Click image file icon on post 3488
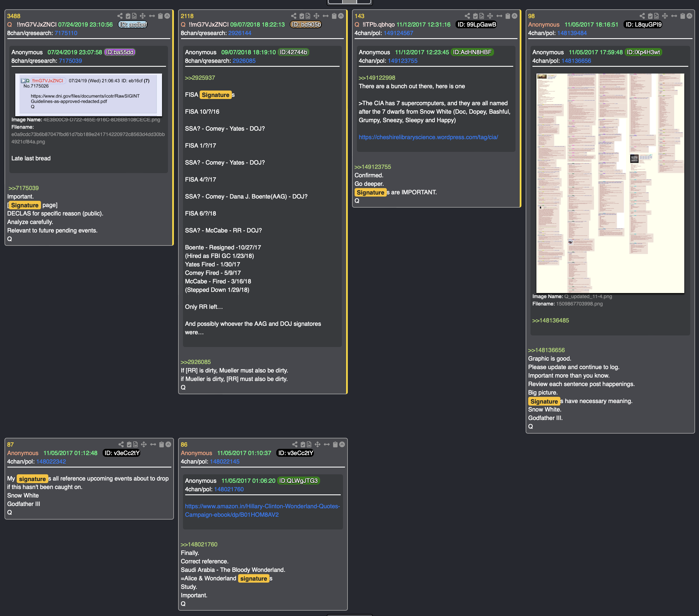The image size is (699, 616). (134, 16)
